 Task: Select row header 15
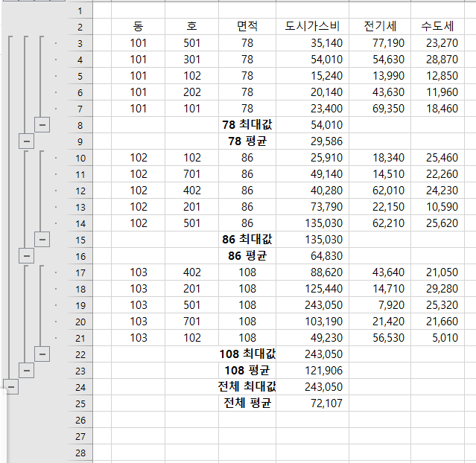80,240
